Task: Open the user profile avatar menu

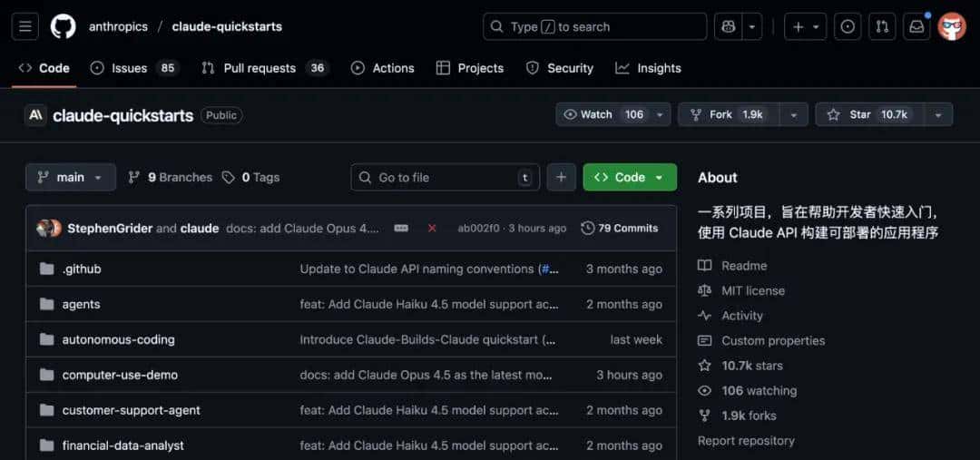Action: click(951, 27)
